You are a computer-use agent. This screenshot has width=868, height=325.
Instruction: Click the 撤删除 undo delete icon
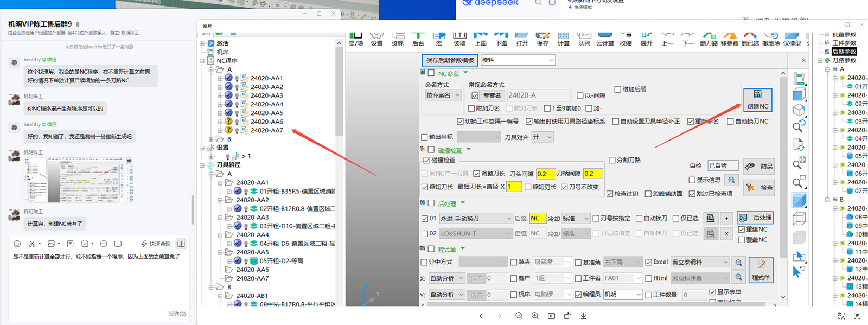tap(771, 39)
